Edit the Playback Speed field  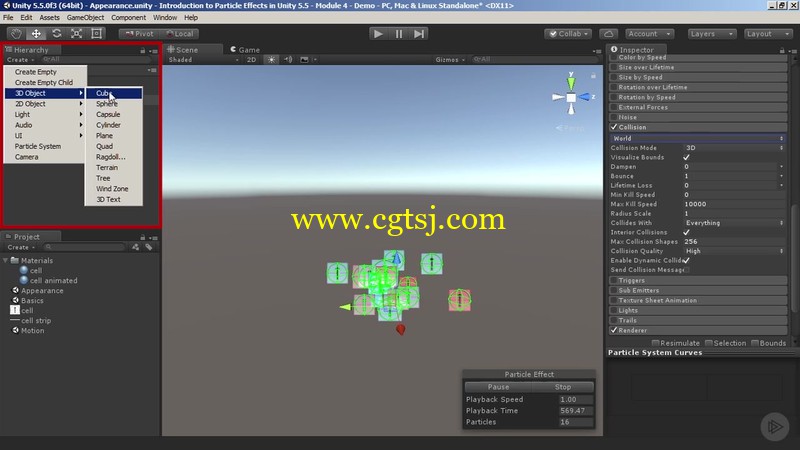(x=576, y=399)
